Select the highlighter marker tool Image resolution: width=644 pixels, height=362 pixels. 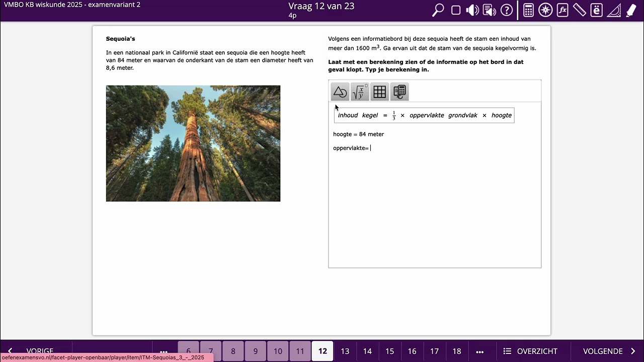[631, 10]
